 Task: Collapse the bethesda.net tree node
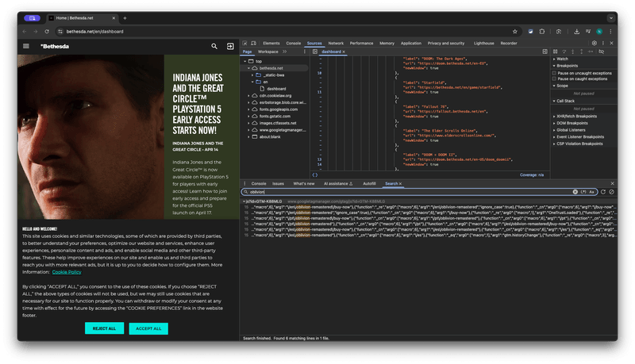tap(249, 68)
